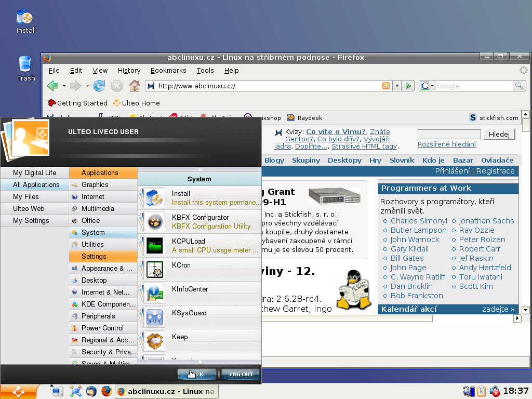Choose the Utilities applications category
Image resolution: width=532 pixels, height=399 pixels.
coord(103,245)
